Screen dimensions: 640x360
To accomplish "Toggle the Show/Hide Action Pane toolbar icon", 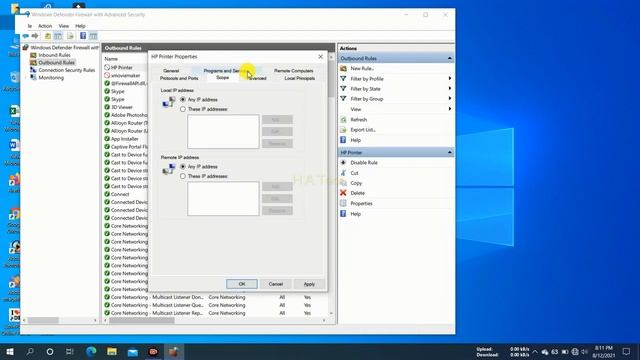I will click(x=93, y=36).
